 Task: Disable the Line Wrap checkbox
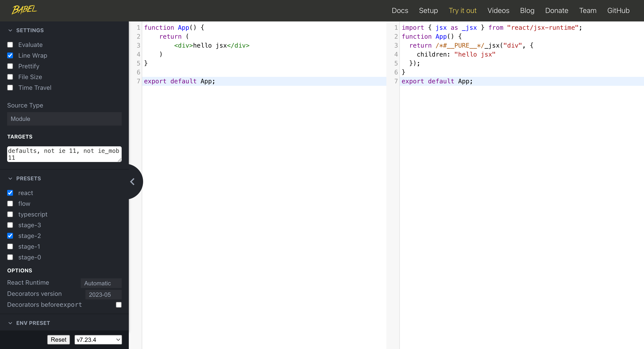tap(10, 55)
